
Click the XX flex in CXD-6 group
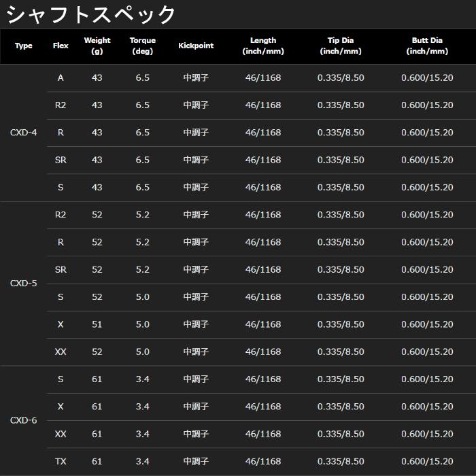(61, 434)
